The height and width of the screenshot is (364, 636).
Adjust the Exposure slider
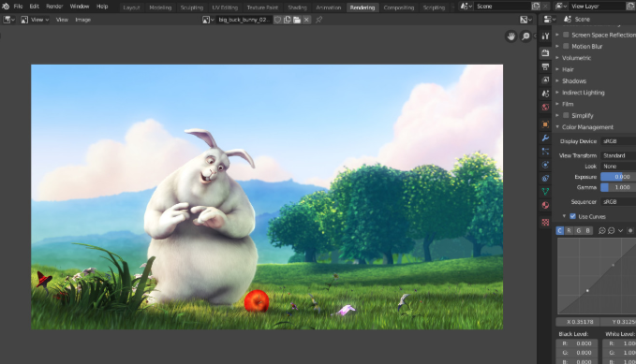point(618,177)
